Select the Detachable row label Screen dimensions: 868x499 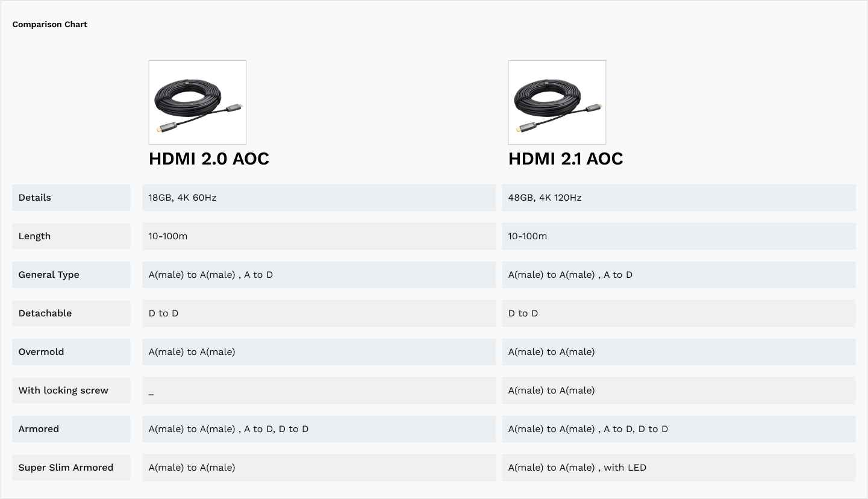(x=45, y=313)
